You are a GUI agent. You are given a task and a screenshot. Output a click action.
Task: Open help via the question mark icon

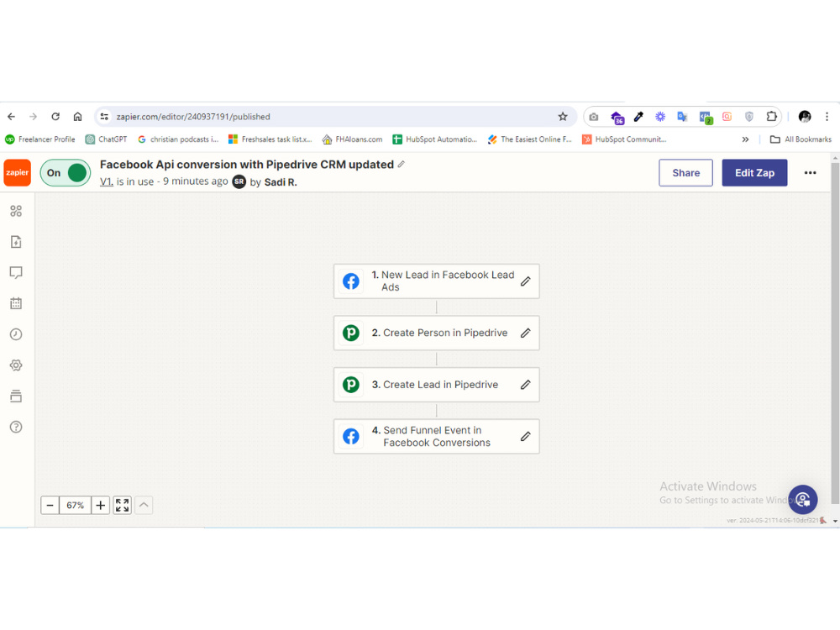tap(16, 427)
